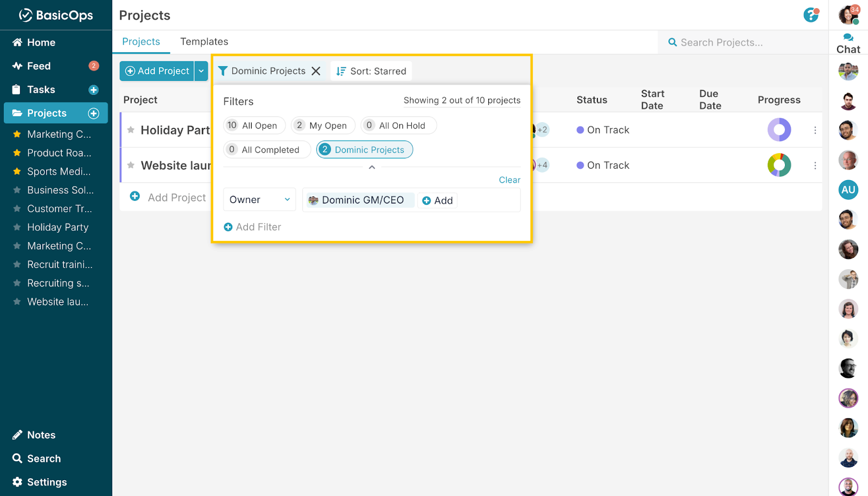Click the plus icon next to Projects
The height and width of the screenshot is (496, 868).
click(94, 113)
